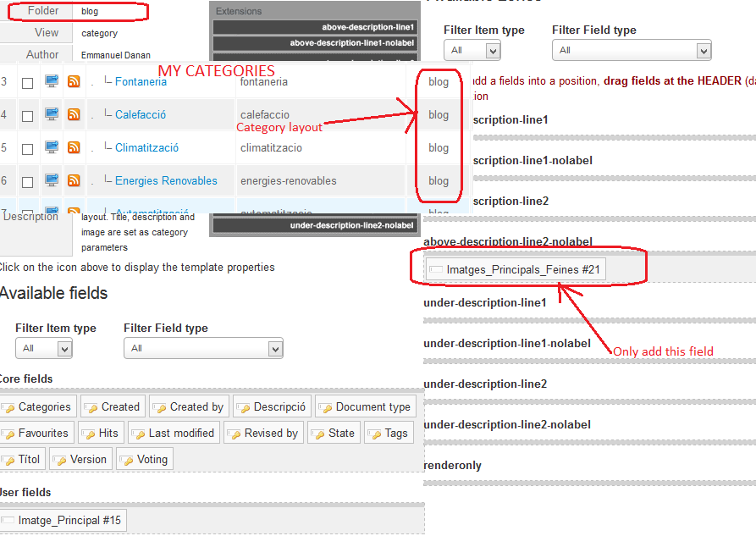This screenshot has width=756, height=536.
Task: Click the RSS feed icon for Calefacció
Action: tap(74, 114)
